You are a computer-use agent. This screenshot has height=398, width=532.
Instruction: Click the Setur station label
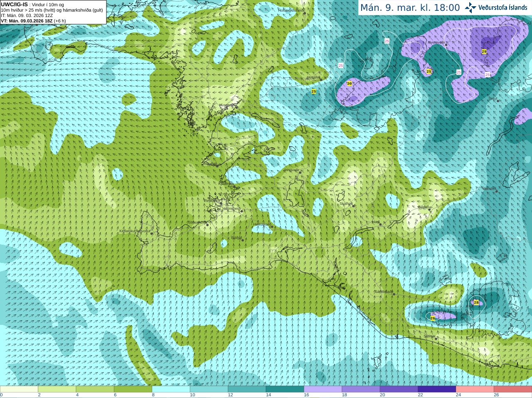493,99
